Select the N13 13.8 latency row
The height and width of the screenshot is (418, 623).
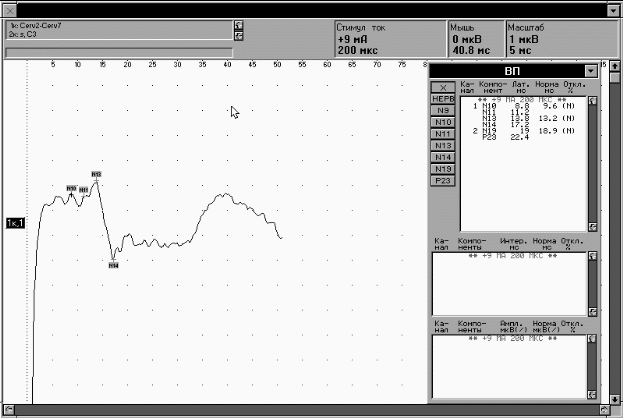pyautogui.click(x=524, y=118)
